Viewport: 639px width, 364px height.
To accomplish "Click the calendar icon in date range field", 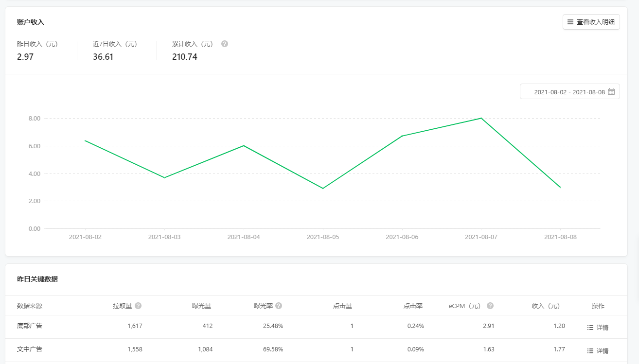I will 611,91.
